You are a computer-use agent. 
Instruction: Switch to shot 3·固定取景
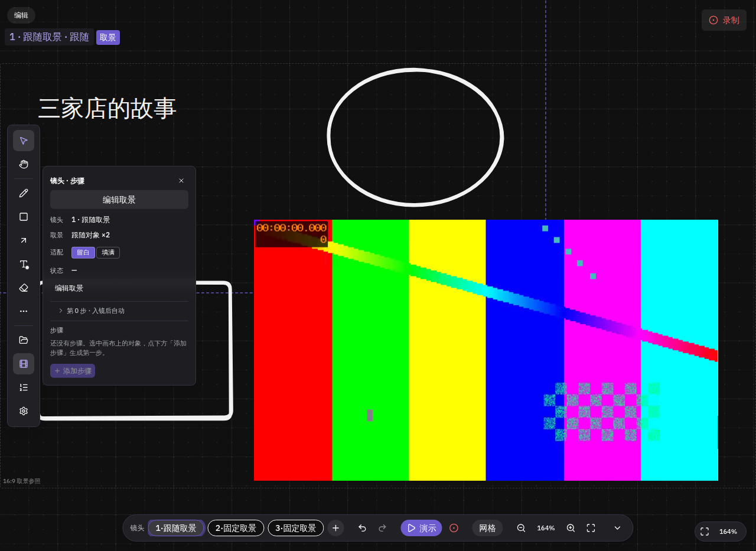296,528
